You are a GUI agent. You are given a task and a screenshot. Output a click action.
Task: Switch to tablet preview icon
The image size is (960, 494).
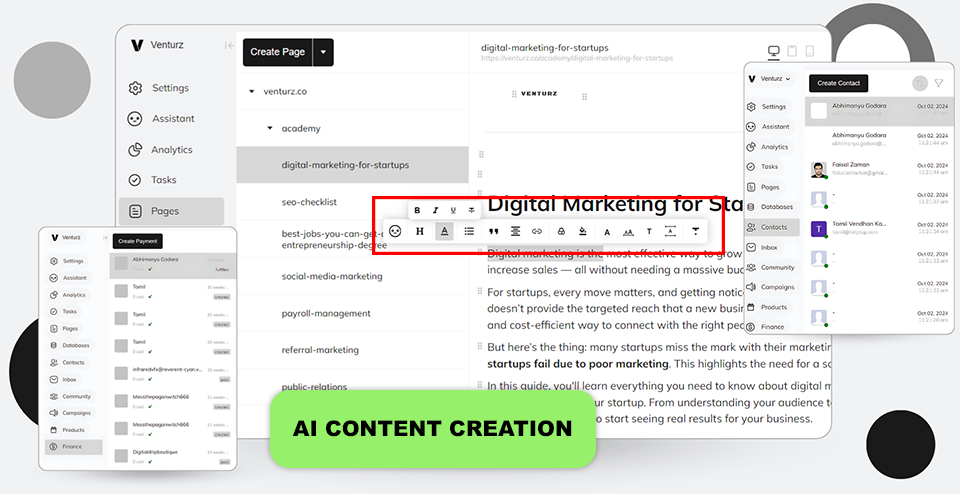pyautogui.click(x=792, y=51)
